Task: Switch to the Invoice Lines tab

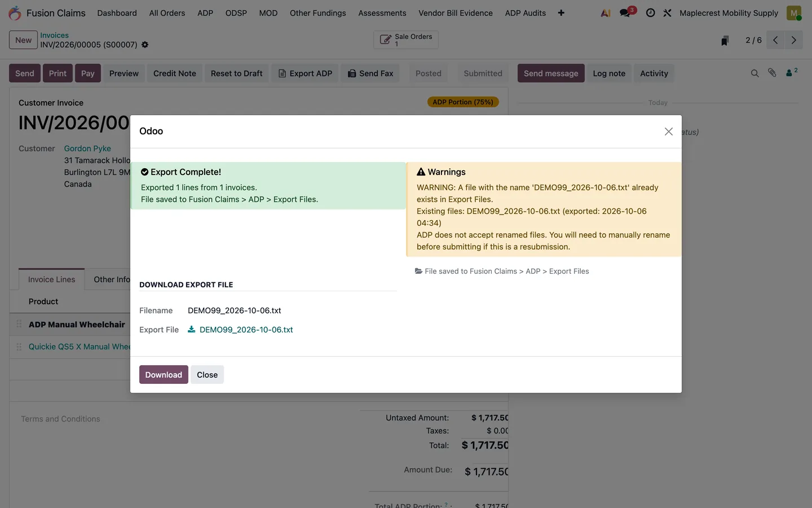Action: [51, 279]
